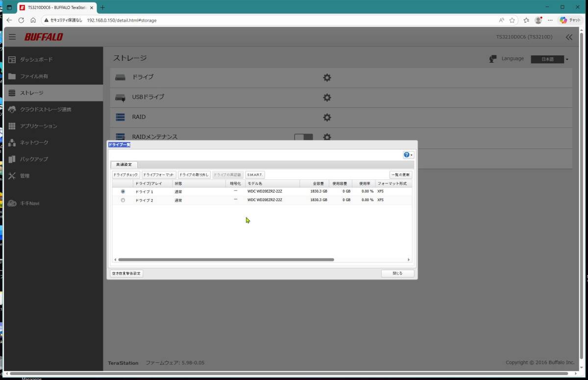Click the キキNavi icon in the sidebar
Screen dimensions: 588x380
coord(12,203)
